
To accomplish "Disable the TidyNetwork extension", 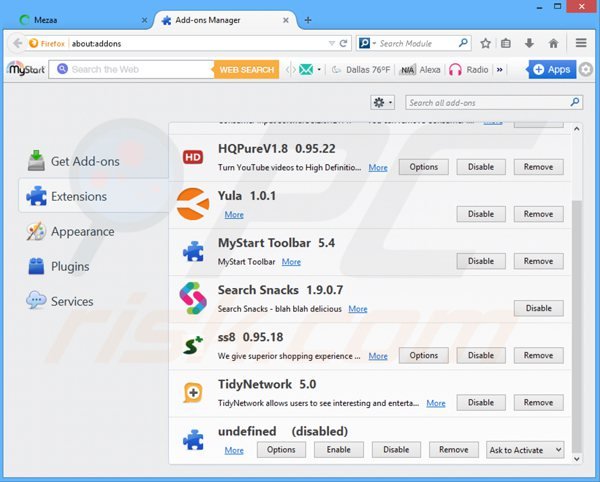I will pos(481,402).
